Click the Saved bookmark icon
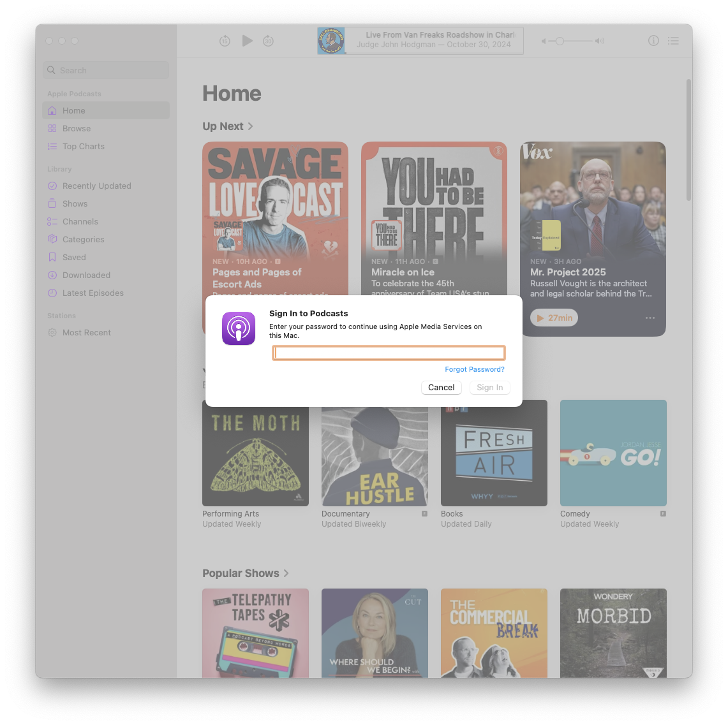728x725 pixels. [x=52, y=257]
